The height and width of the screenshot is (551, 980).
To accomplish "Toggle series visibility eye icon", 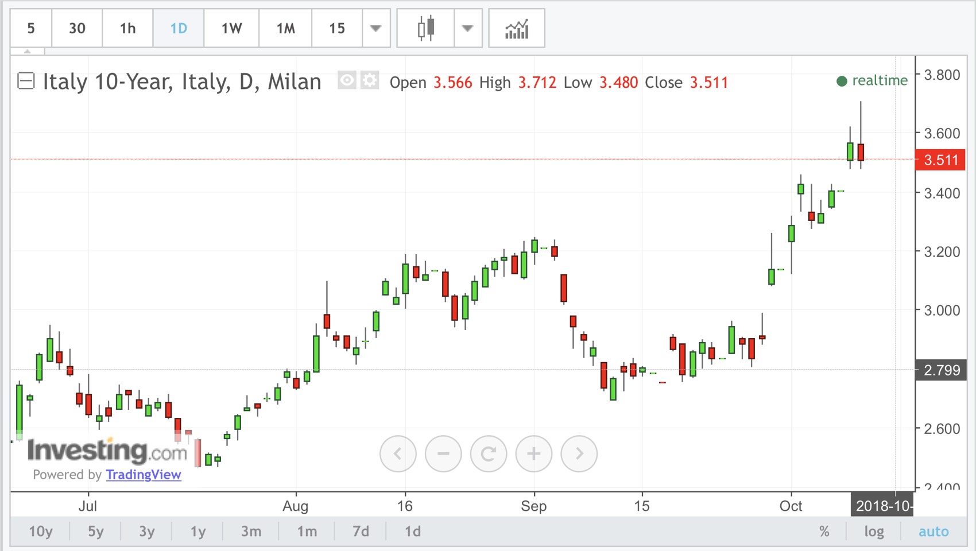I will coord(347,81).
